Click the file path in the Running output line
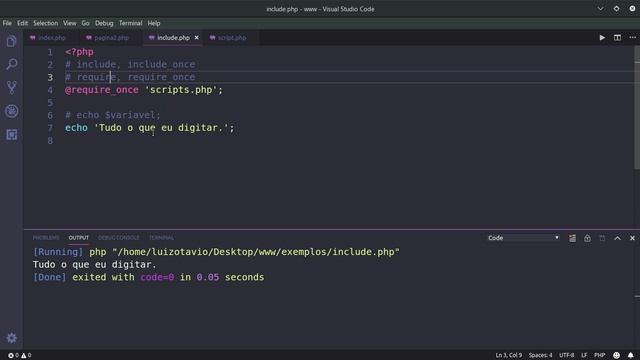The width and height of the screenshot is (640, 360). pos(256,252)
